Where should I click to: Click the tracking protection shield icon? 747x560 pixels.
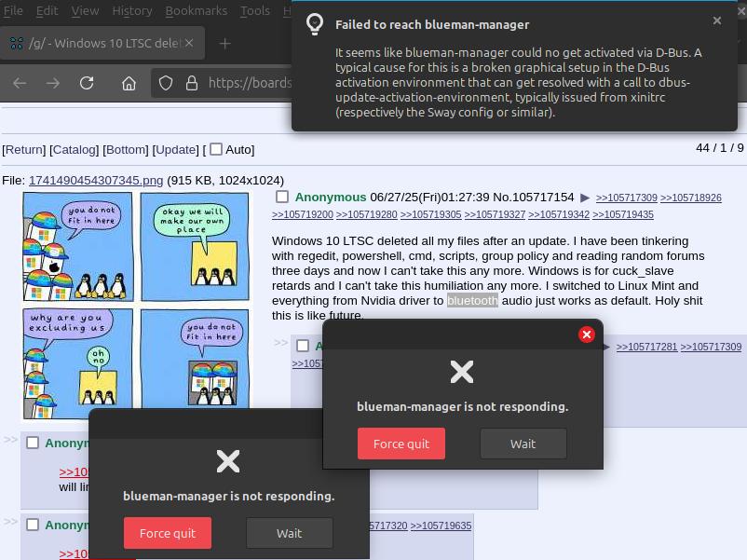tap(165, 84)
